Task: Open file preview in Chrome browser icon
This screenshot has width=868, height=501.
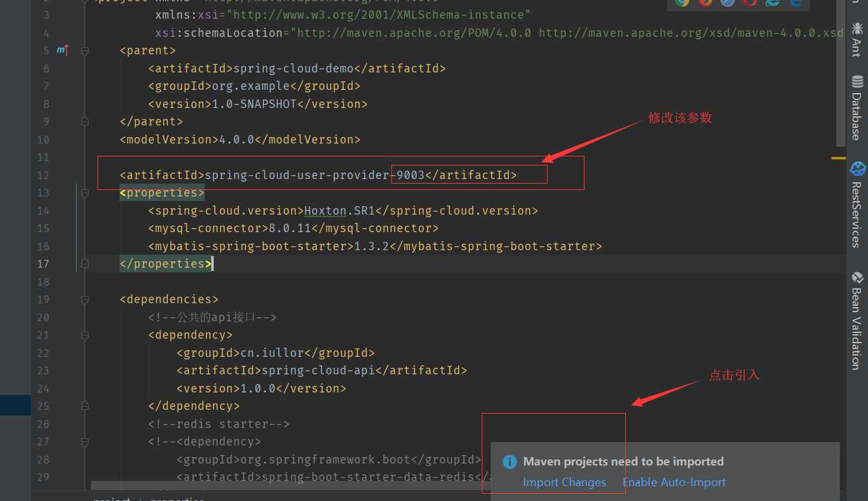Action: click(682, 3)
